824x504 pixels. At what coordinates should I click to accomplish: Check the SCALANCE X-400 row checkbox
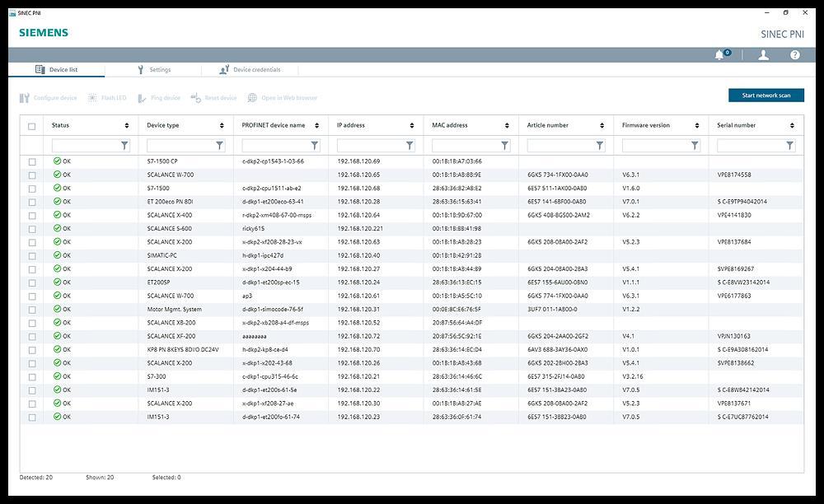tap(32, 216)
